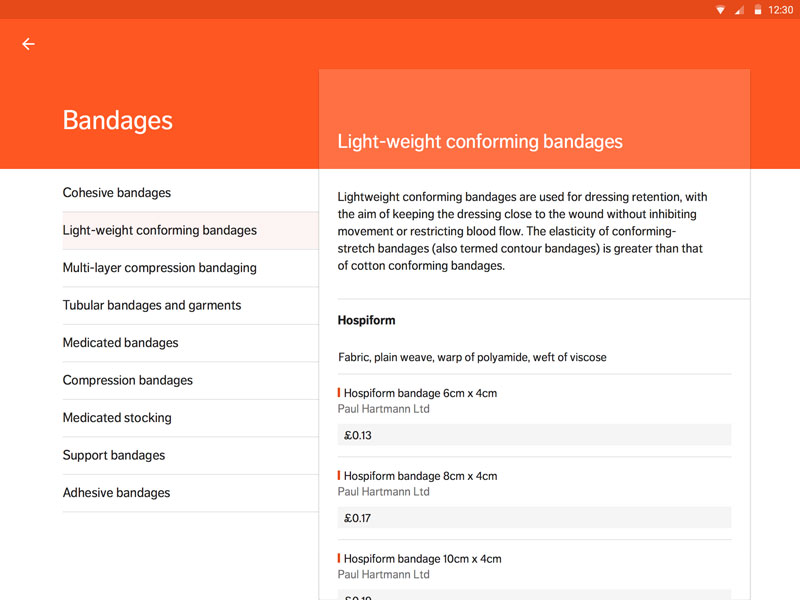Tap the £0.13 price row

pyautogui.click(x=534, y=435)
